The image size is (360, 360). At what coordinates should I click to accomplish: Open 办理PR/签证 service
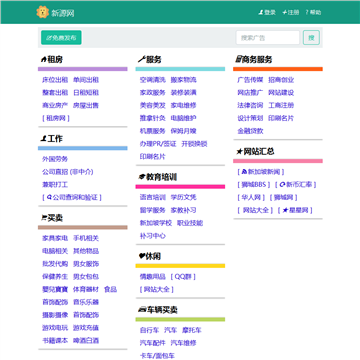point(158,144)
